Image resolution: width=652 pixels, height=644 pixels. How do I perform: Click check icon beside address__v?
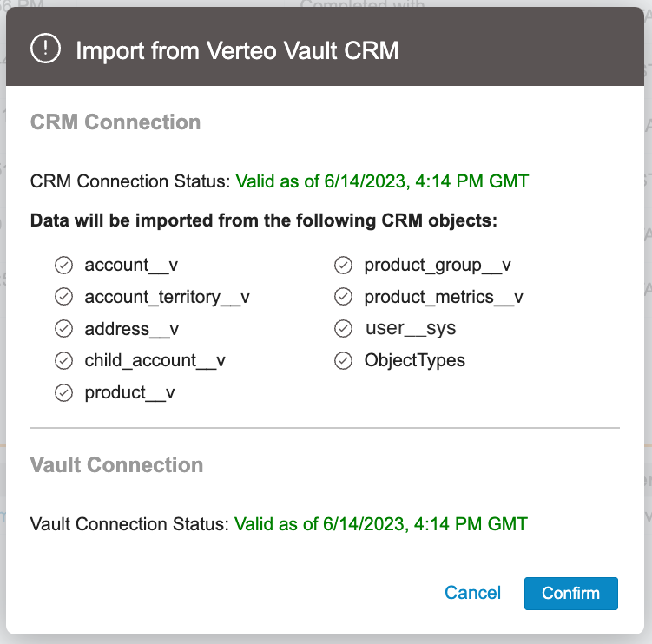pos(63,329)
